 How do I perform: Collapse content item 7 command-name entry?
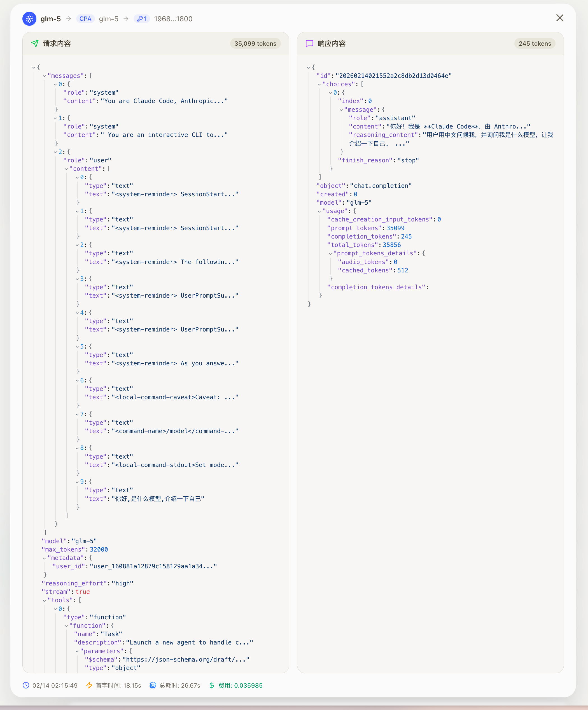(x=77, y=414)
